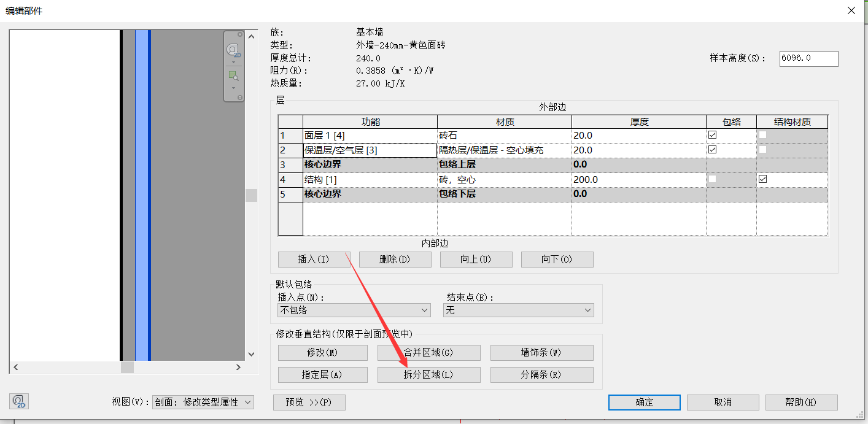The height and width of the screenshot is (424, 868).
Task: Uncheck 包络 for the 面层 1 [4] row
Action: (712, 135)
